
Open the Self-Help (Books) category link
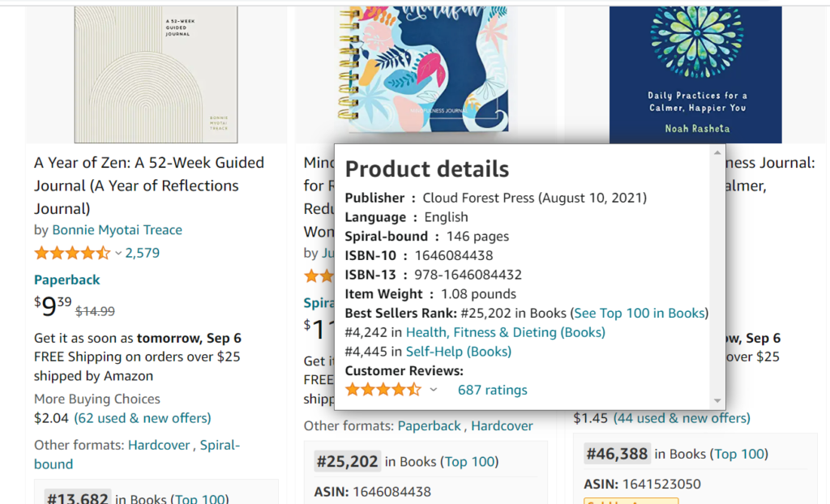(459, 352)
